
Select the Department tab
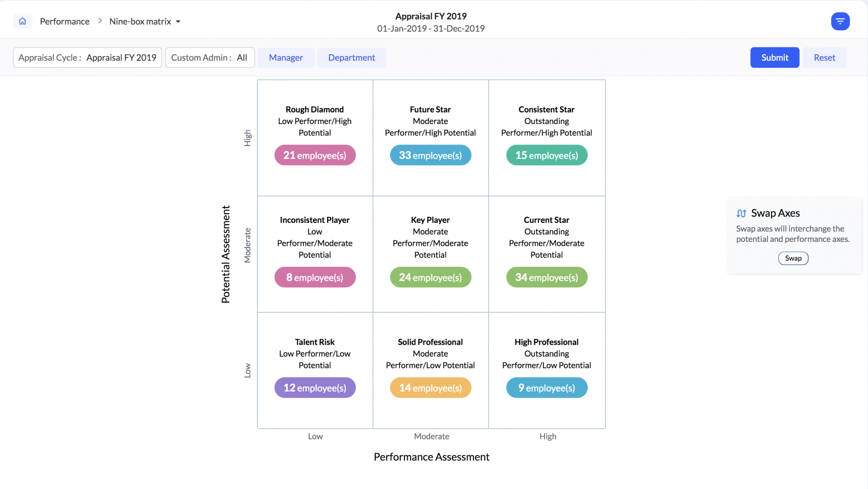352,57
